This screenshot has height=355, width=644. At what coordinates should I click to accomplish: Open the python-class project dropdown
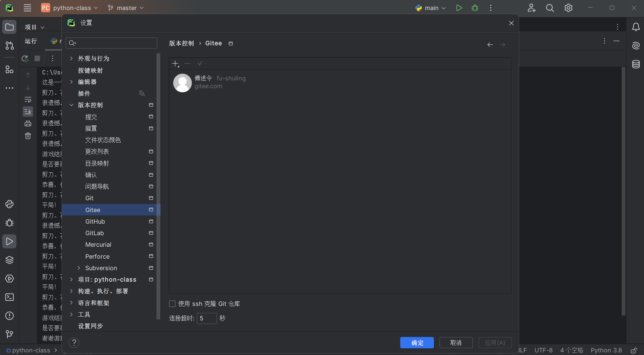[70, 8]
